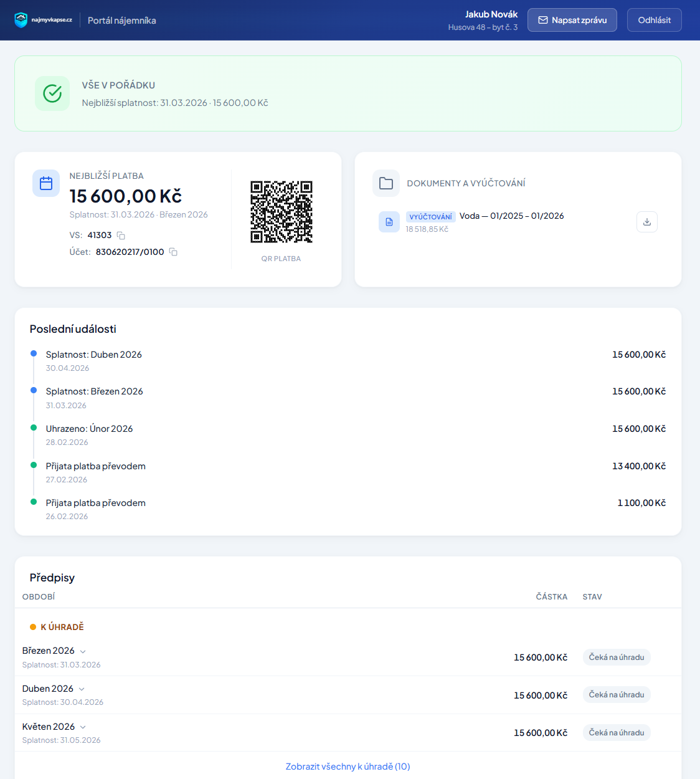Expand the Duben 2026 předpis row
Image resolution: width=700 pixels, height=779 pixels.
(x=82, y=689)
